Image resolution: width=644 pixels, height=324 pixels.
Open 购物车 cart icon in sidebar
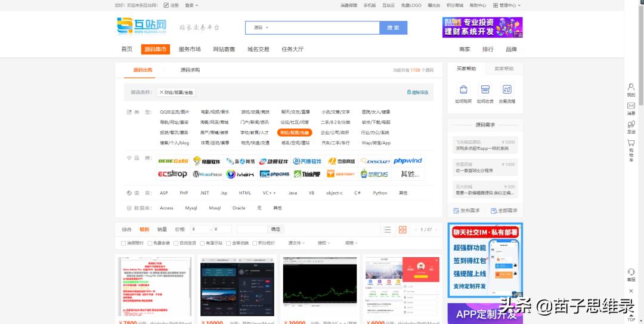pyautogui.click(x=631, y=143)
